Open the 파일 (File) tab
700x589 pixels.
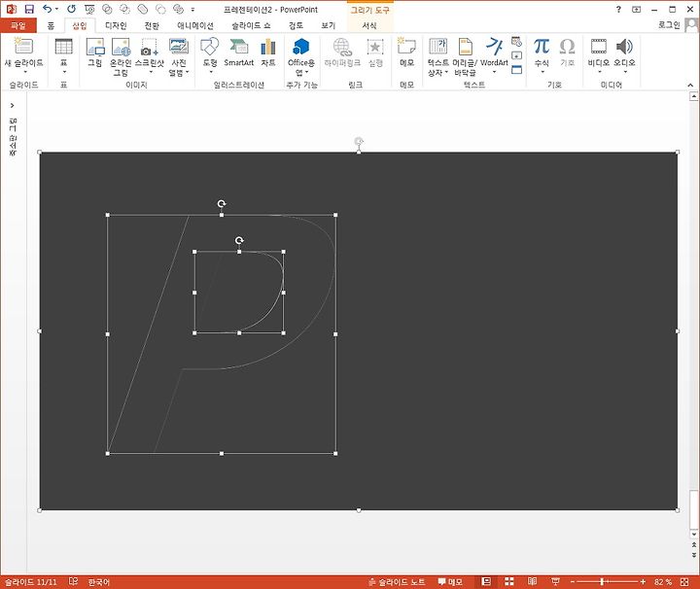click(17, 26)
